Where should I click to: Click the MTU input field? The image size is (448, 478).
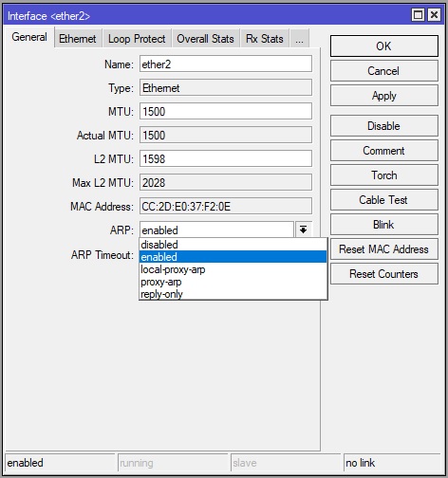point(226,112)
